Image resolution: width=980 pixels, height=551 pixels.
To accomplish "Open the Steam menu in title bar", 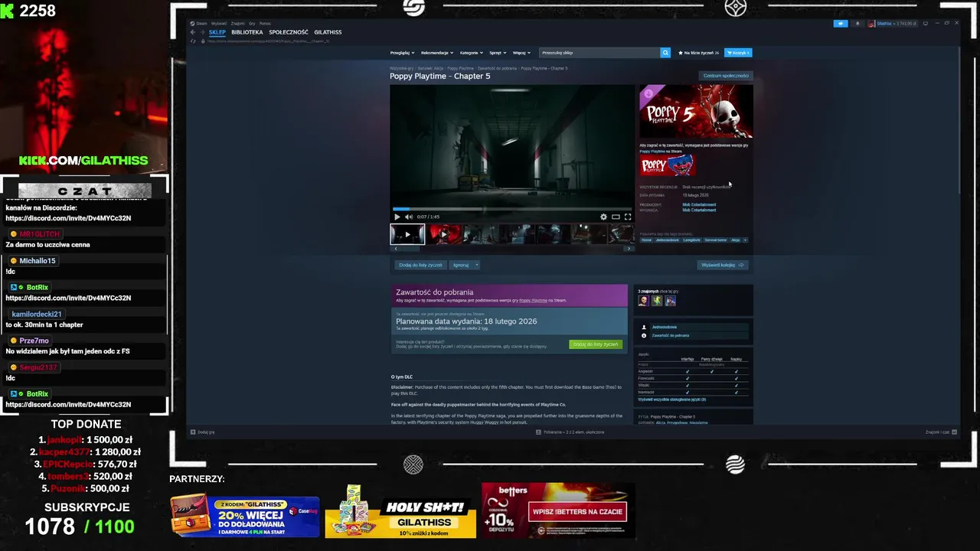I will (x=201, y=24).
